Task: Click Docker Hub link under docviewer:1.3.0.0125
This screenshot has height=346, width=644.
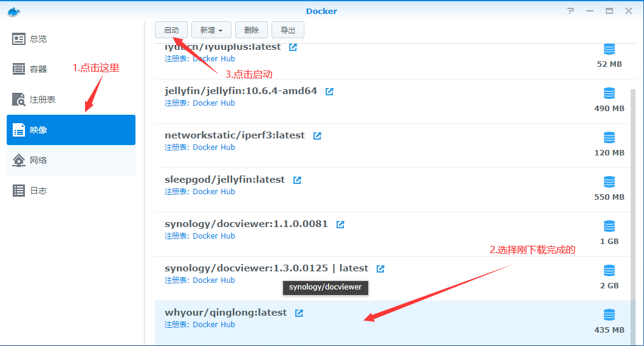Action: coord(214,280)
